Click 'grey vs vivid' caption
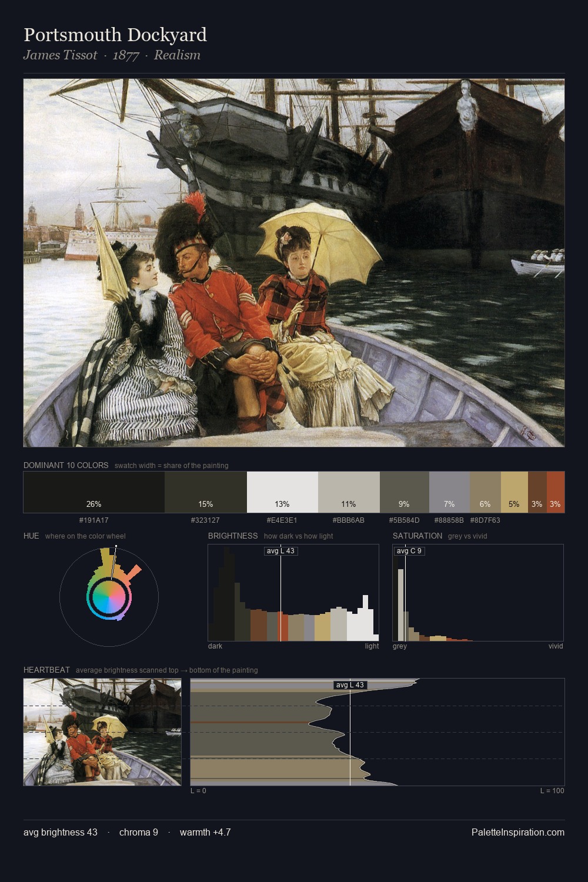Viewport: 588px width, 882px height. pyautogui.click(x=467, y=536)
